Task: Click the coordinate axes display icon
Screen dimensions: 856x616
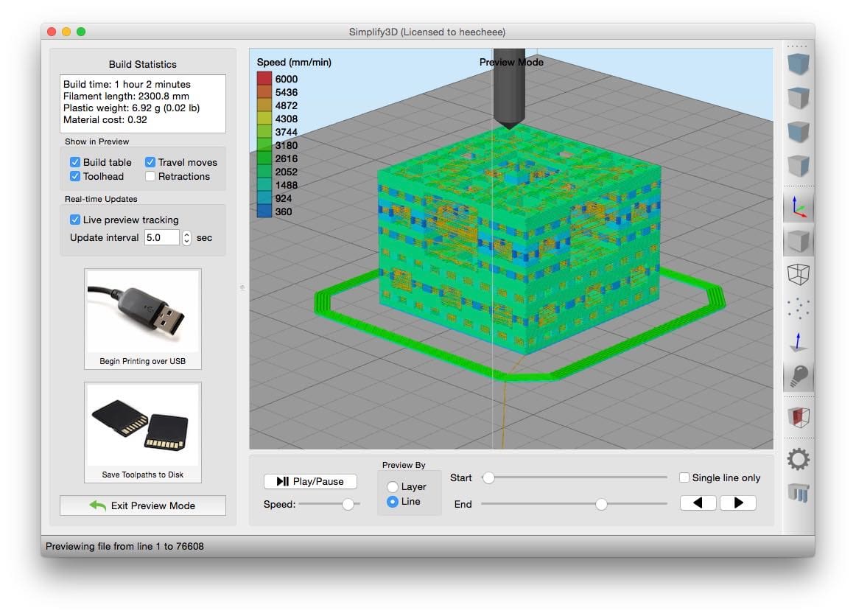Action: click(x=798, y=208)
